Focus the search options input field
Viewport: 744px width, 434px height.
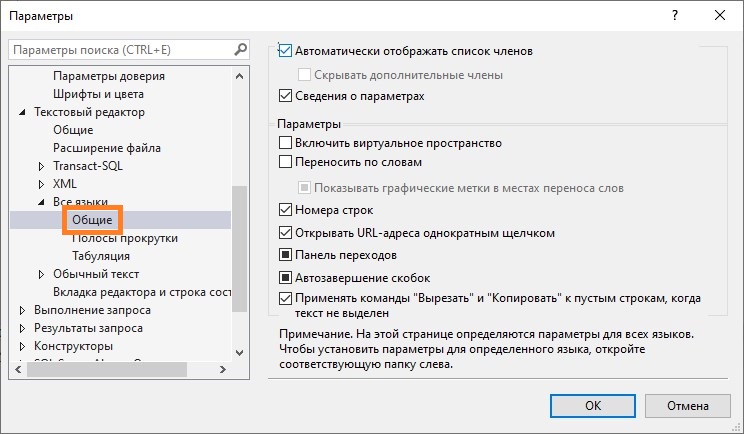[x=118, y=50]
